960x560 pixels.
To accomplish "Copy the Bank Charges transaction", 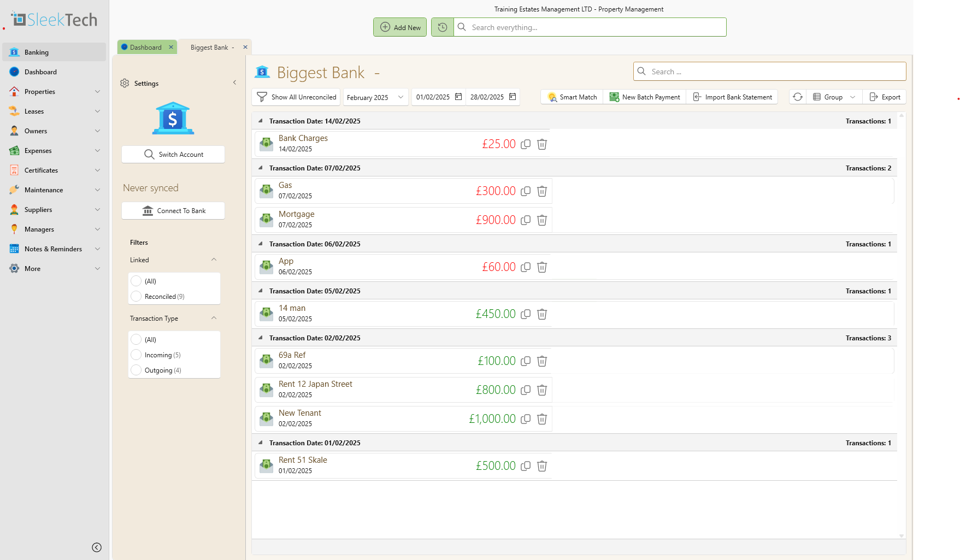I will tap(526, 144).
